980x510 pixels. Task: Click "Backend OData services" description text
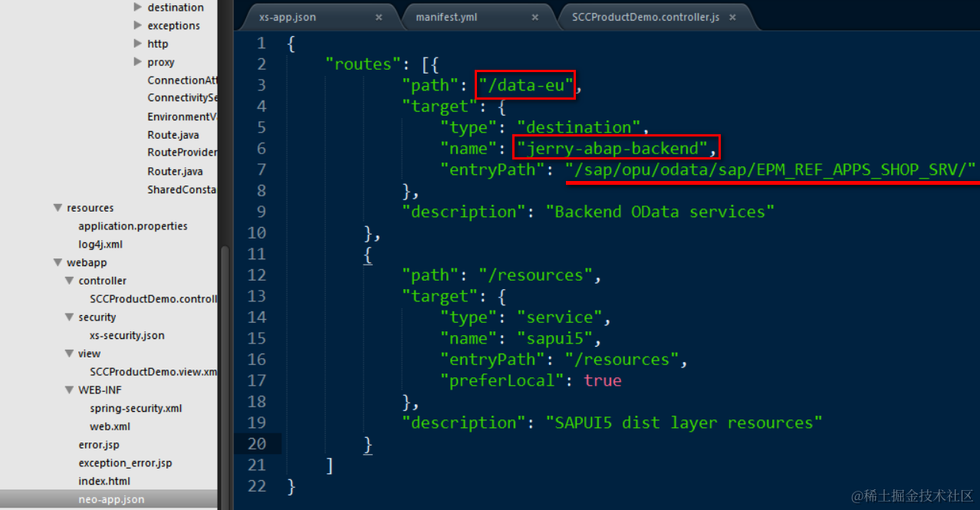(x=660, y=212)
